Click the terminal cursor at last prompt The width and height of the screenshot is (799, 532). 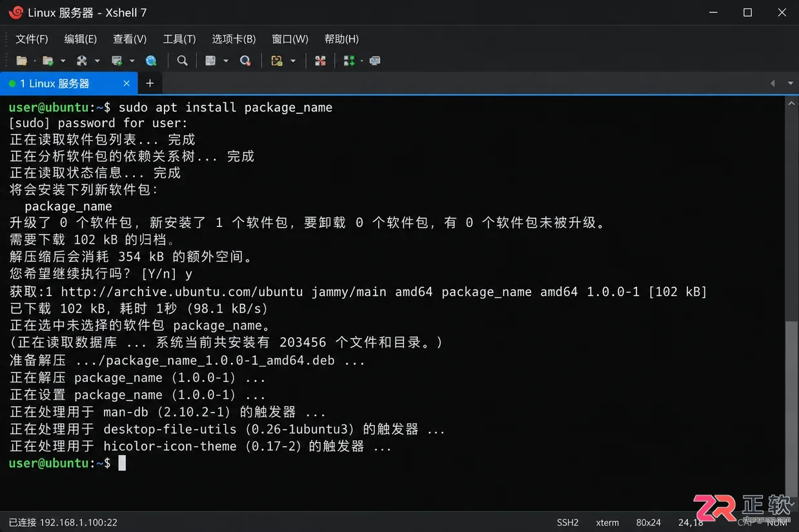(x=122, y=463)
